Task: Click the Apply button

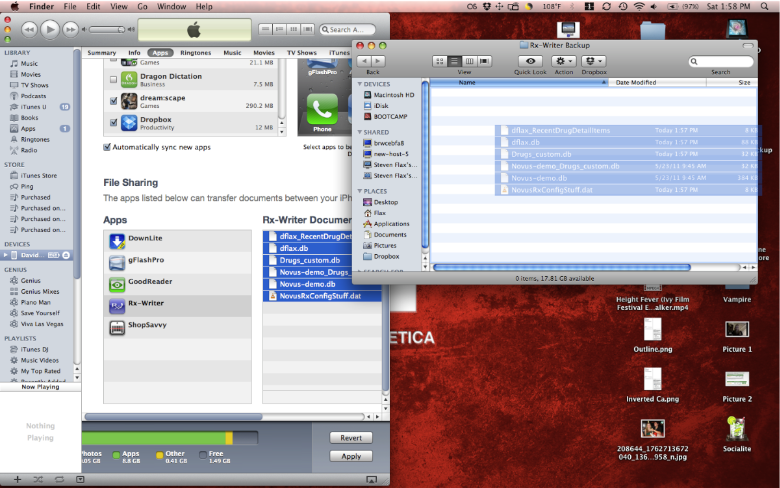Action: pos(350,456)
